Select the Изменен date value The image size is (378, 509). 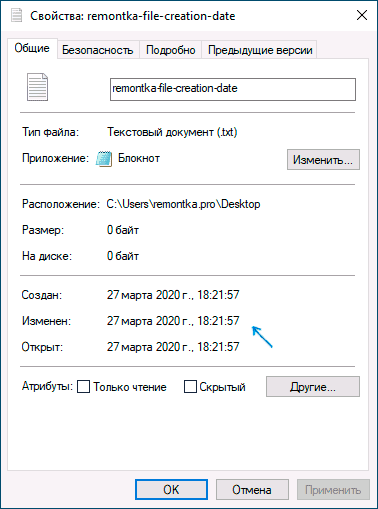[x=173, y=321]
